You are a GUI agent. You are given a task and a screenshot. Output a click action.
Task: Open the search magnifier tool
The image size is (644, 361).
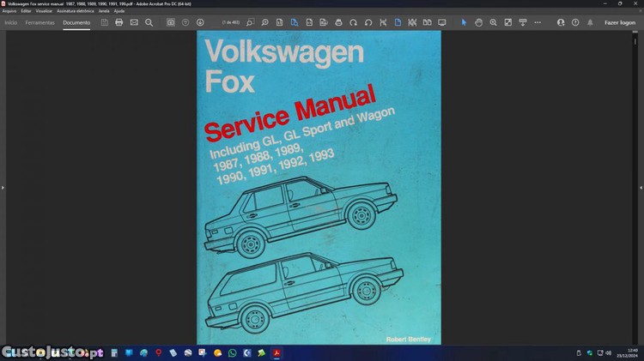point(149,22)
